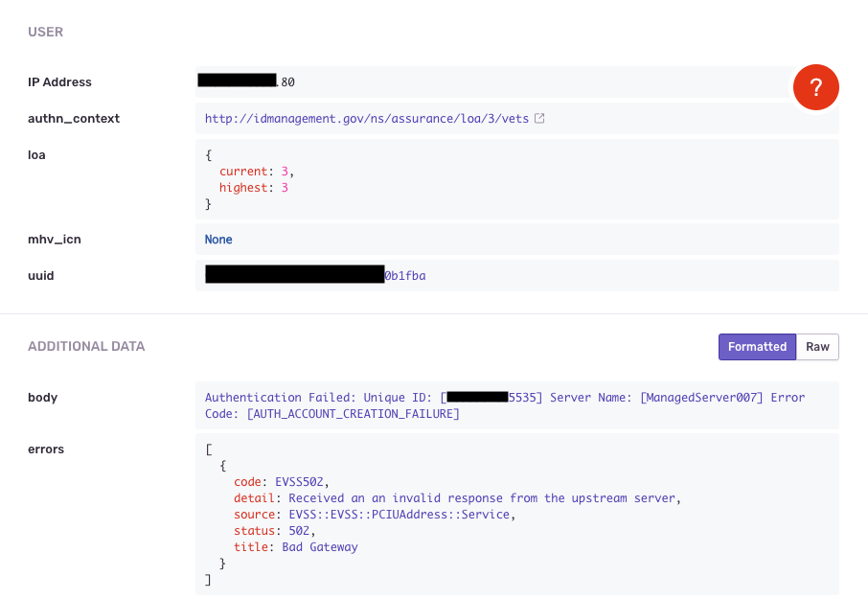Click the AUTH_ACCOUNT_CREATION_FAILURE error code
Viewport: 868px width, 599px height.
tap(354, 413)
